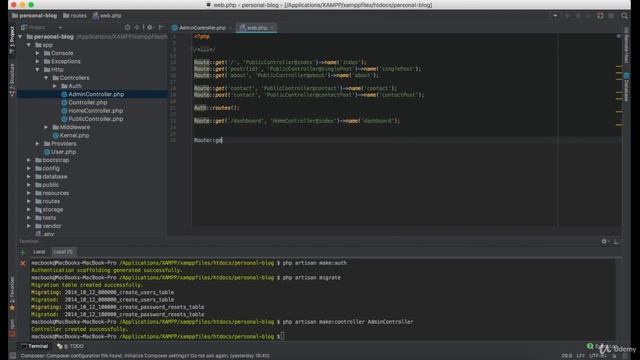The height and width of the screenshot is (360, 640).
Task: Open the npm tool window side tab
Action: [x=12, y=327]
